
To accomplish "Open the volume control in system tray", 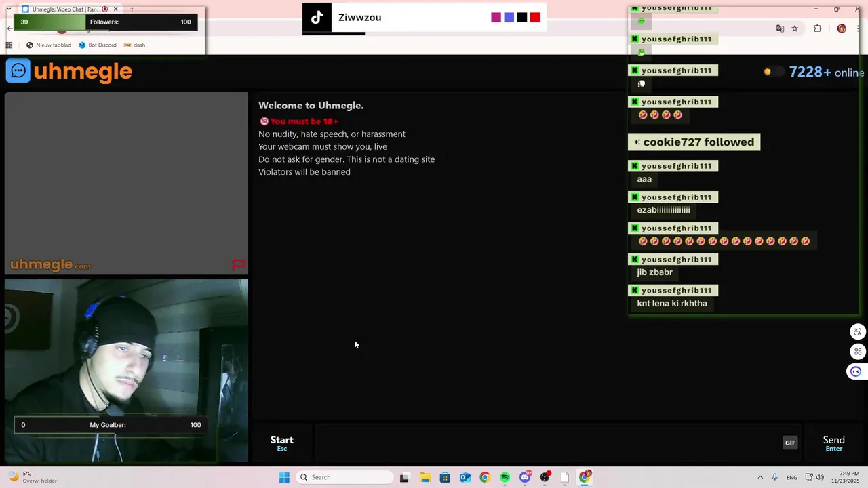I will [820, 477].
